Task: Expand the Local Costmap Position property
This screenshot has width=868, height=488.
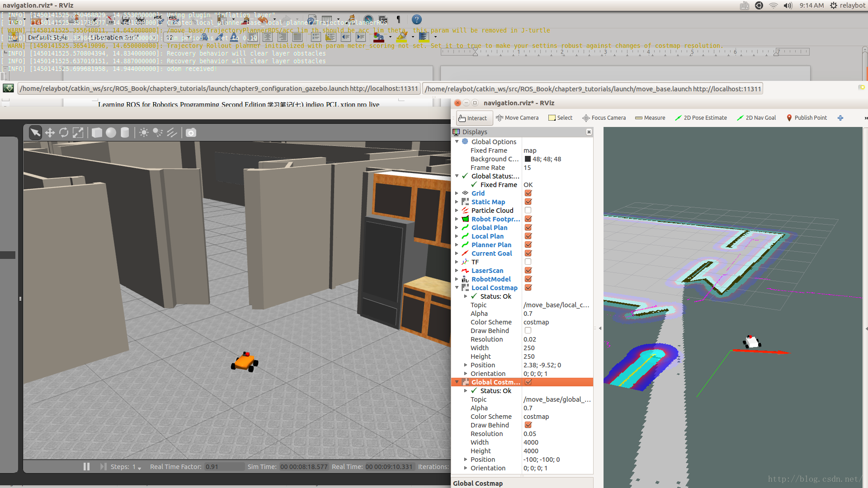Action: (466, 365)
